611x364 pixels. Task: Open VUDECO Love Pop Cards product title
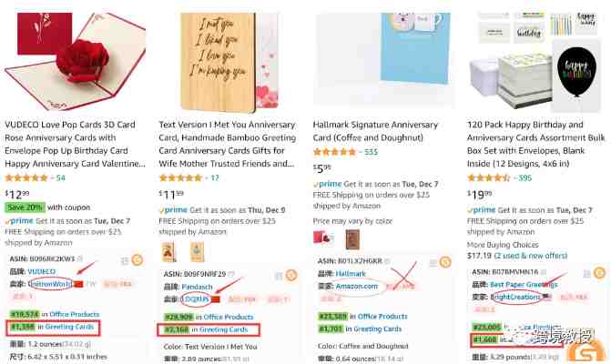coord(75,144)
